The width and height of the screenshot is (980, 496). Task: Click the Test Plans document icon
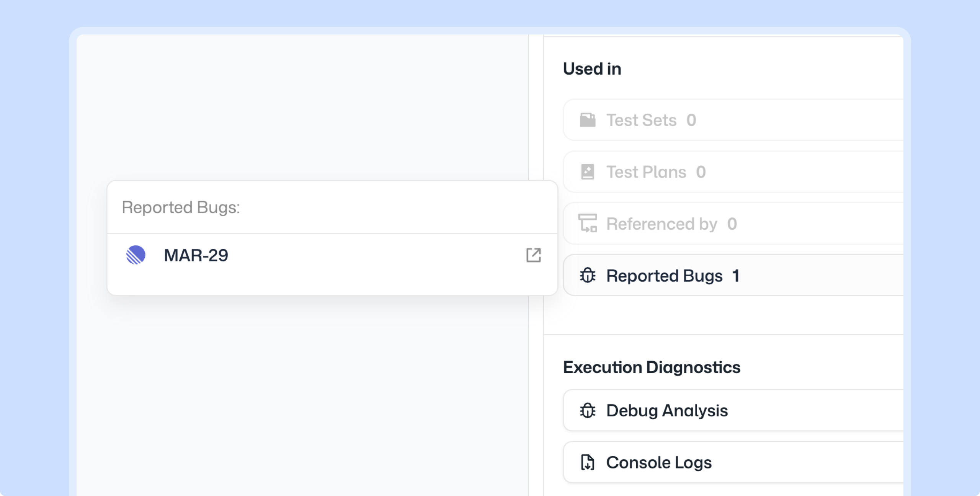pos(587,172)
